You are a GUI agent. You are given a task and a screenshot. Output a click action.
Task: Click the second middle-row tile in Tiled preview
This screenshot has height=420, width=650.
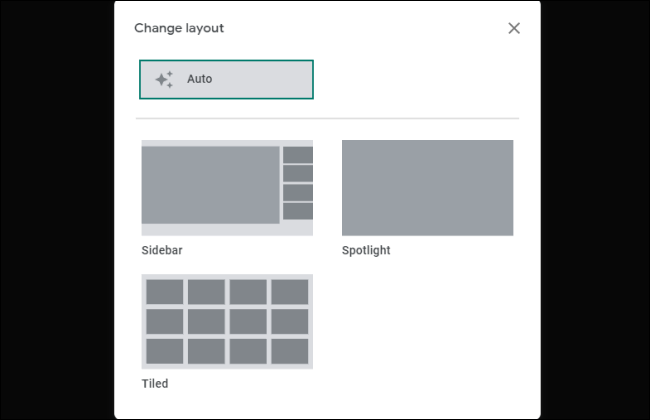pos(206,321)
